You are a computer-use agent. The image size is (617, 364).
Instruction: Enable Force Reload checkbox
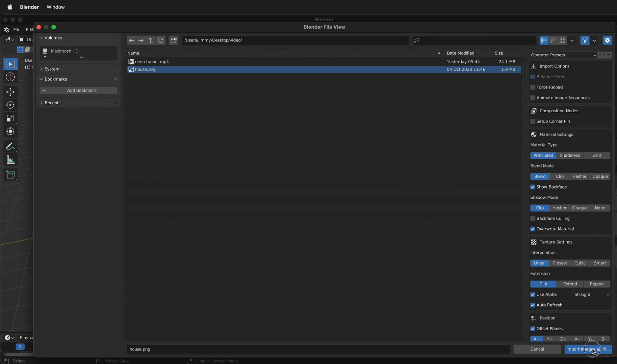tap(533, 87)
